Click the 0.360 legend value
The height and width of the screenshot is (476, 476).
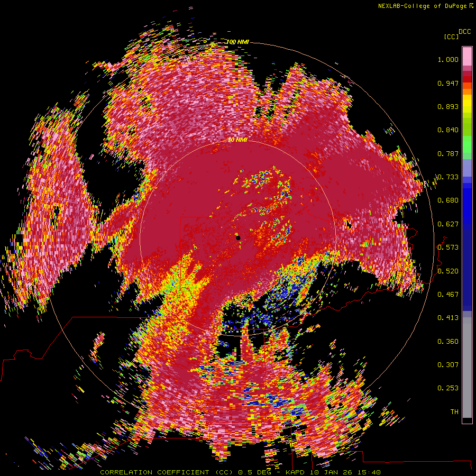(448, 342)
